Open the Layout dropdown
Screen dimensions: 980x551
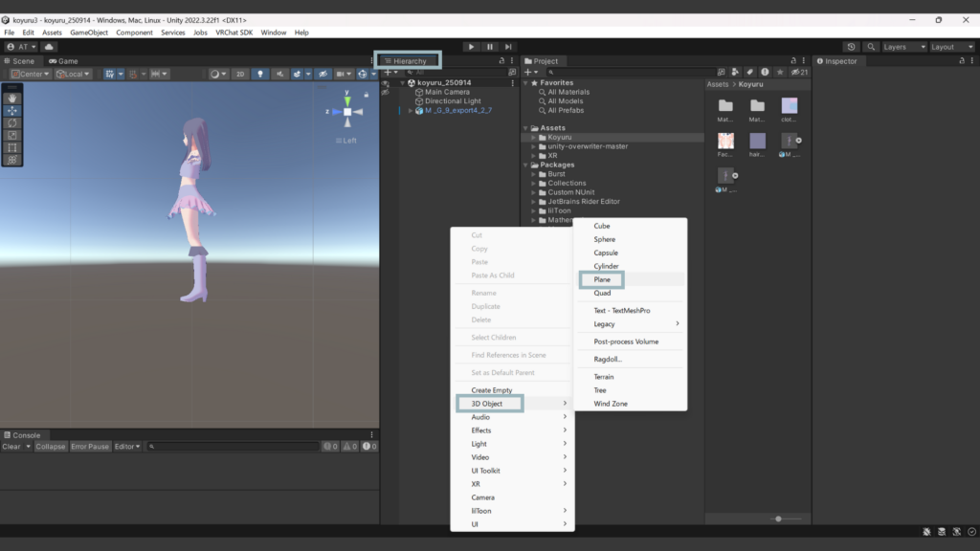951,47
